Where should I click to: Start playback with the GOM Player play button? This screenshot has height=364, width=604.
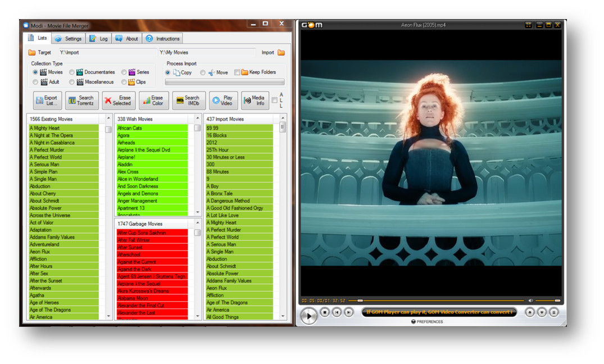(308, 316)
